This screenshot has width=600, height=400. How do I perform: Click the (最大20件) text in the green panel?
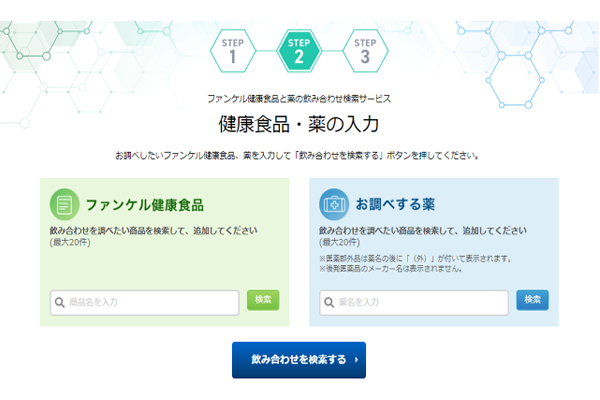69,242
